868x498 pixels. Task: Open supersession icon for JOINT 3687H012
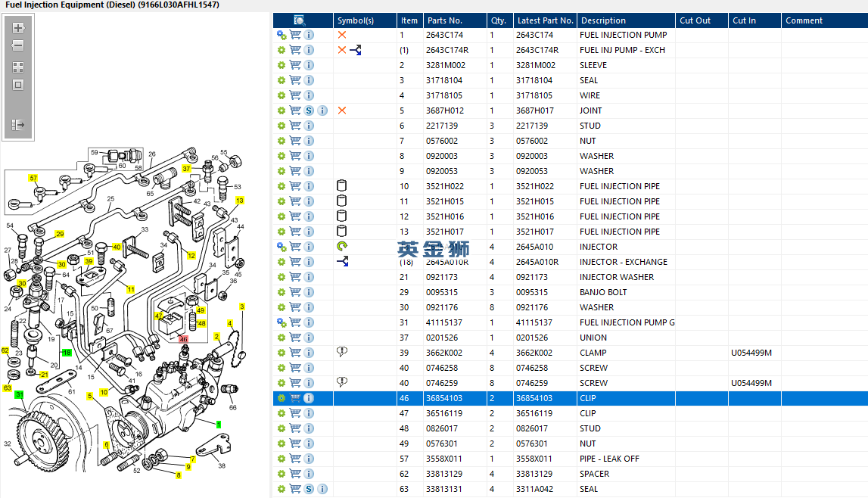coord(309,110)
